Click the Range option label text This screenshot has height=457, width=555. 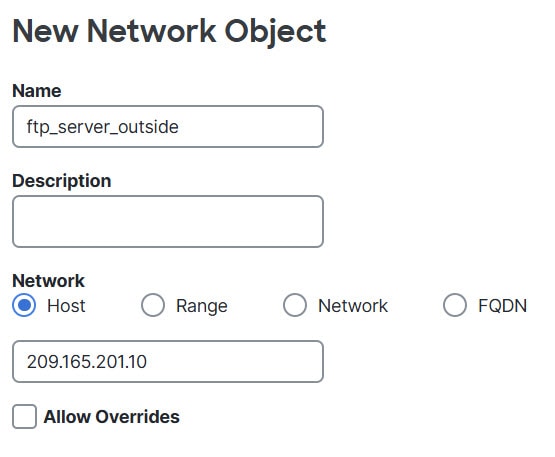pyautogui.click(x=202, y=306)
